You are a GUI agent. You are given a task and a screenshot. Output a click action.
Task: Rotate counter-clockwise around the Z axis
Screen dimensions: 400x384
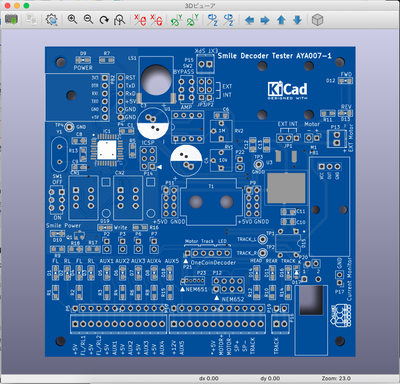click(228, 20)
